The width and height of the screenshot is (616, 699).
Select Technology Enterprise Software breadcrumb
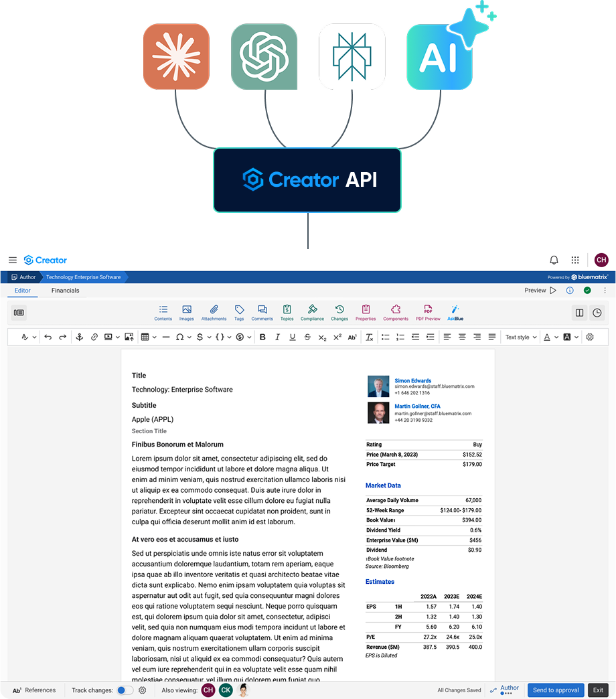pos(83,277)
